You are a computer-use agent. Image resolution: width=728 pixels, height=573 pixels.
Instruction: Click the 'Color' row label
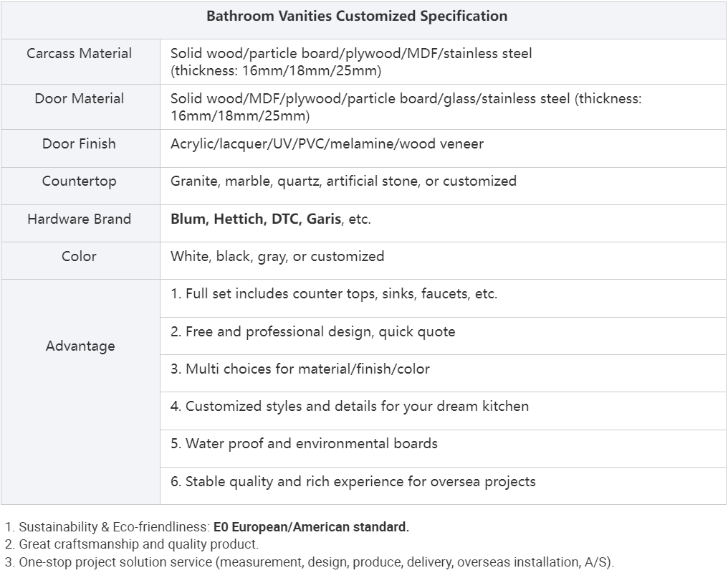pyautogui.click(x=80, y=257)
